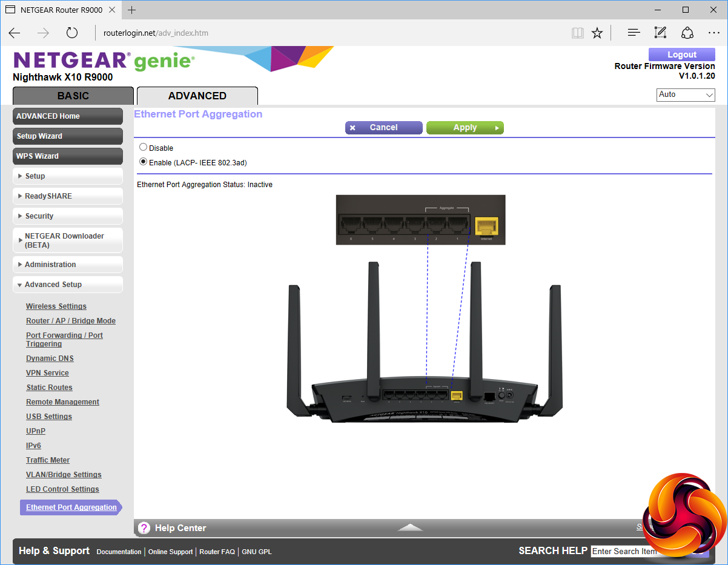This screenshot has height=565, width=728.
Task: Expand NETGEAR Downloader (BETA) section
Action: coord(68,240)
